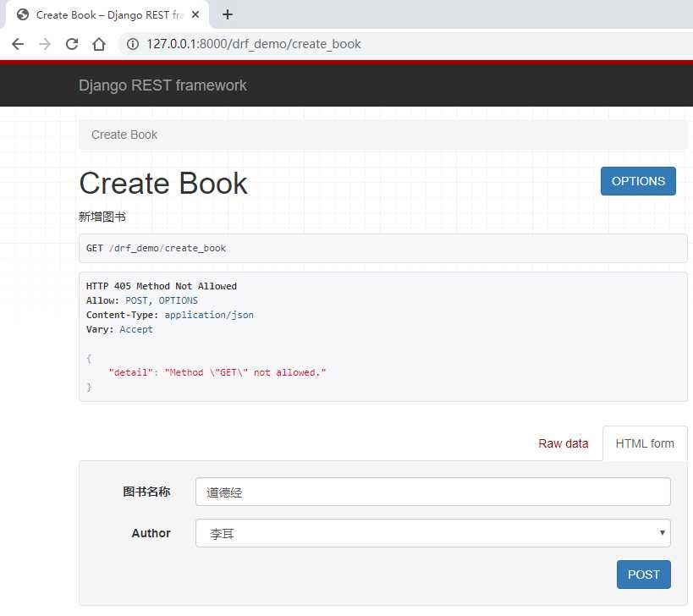Image resolution: width=693 pixels, height=616 pixels.
Task: Submit the form with the POST button
Action: [x=643, y=575]
